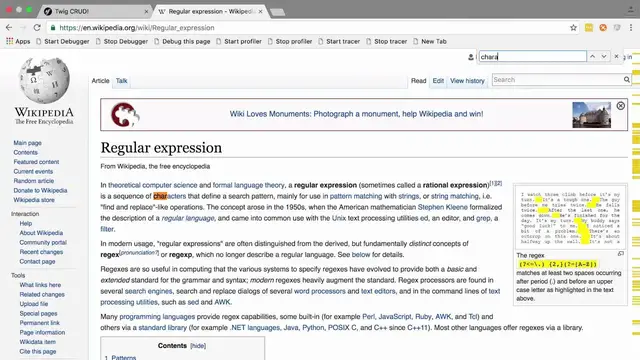
Task: Dismiss the Wiki Loves Monuments banner
Action: [620, 106]
